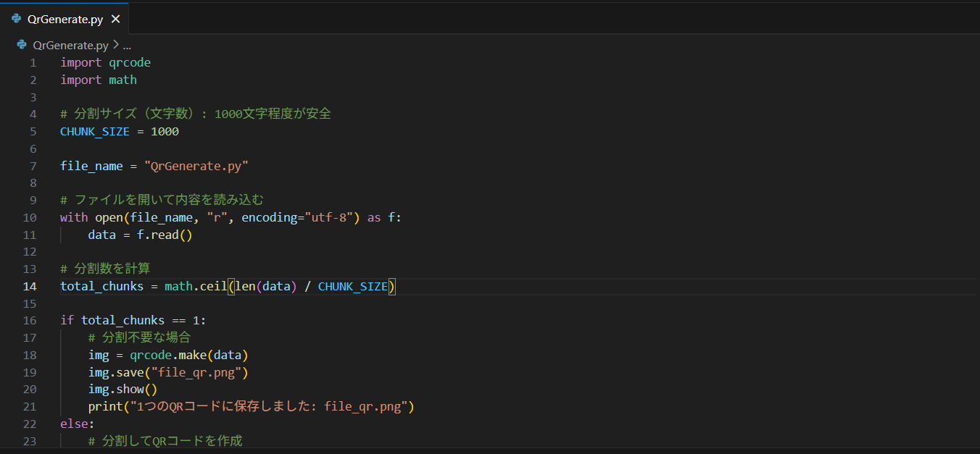980x454 pixels.
Task: Click 'if total_chunks == 1:' on line 16
Action: tap(133, 321)
